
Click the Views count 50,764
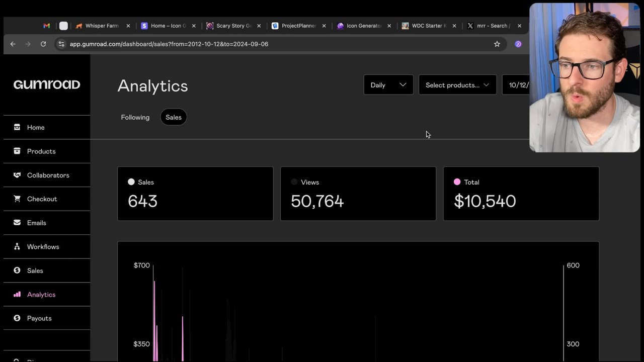(317, 201)
